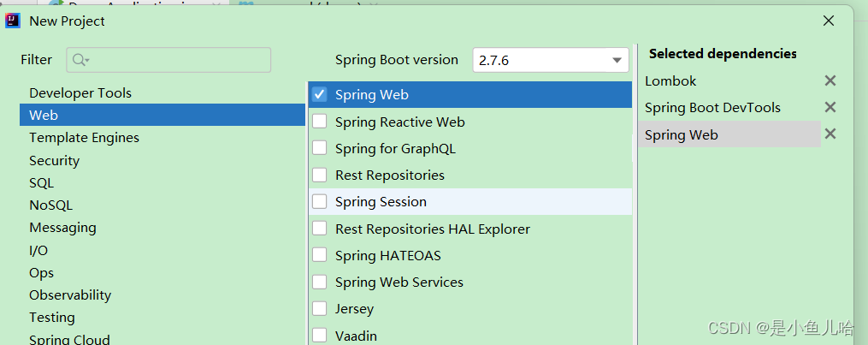868x345 pixels.
Task: Enable Spring Web Services checkbox
Action: point(320,282)
